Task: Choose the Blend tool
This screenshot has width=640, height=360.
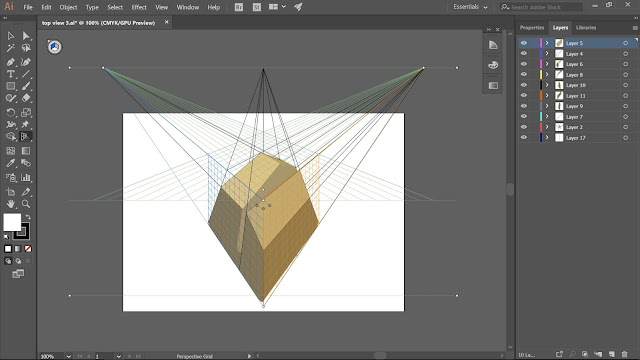Action: point(26,163)
